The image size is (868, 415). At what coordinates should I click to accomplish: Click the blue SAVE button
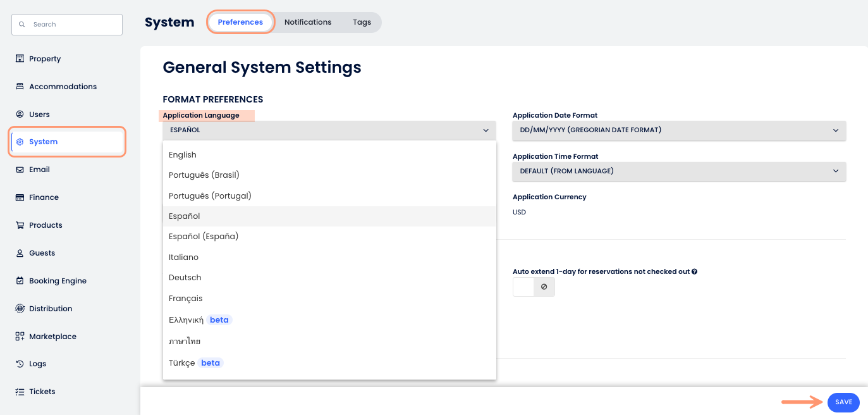[x=843, y=402]
